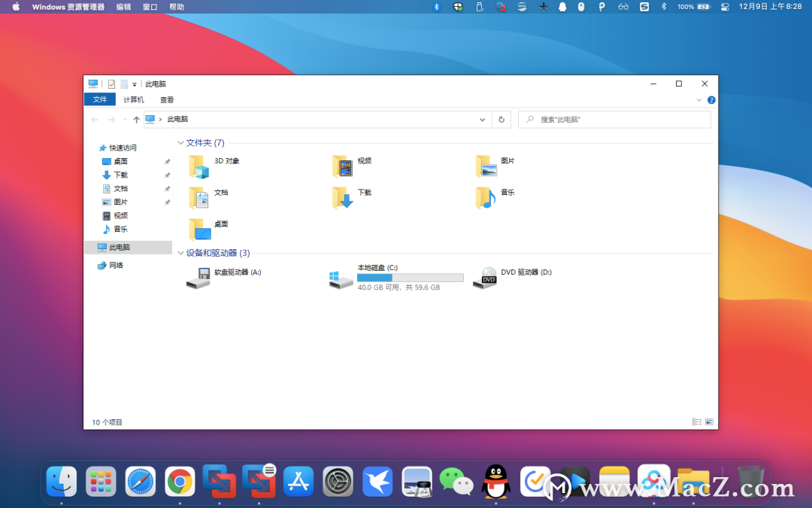Open the Customize Quick Access Toolbar dropdown
The height and width of the screenshot is (508, 812).
[x=134, y=84]
